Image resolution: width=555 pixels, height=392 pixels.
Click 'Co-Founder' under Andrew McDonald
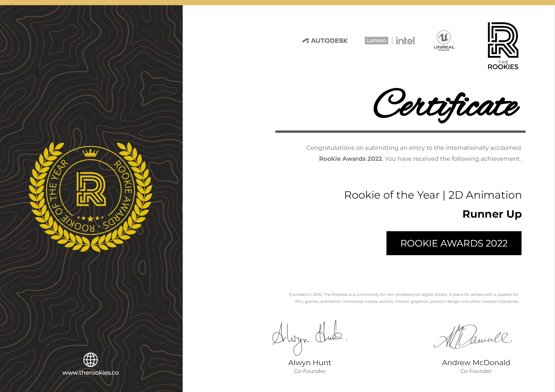tap(476, 371)
